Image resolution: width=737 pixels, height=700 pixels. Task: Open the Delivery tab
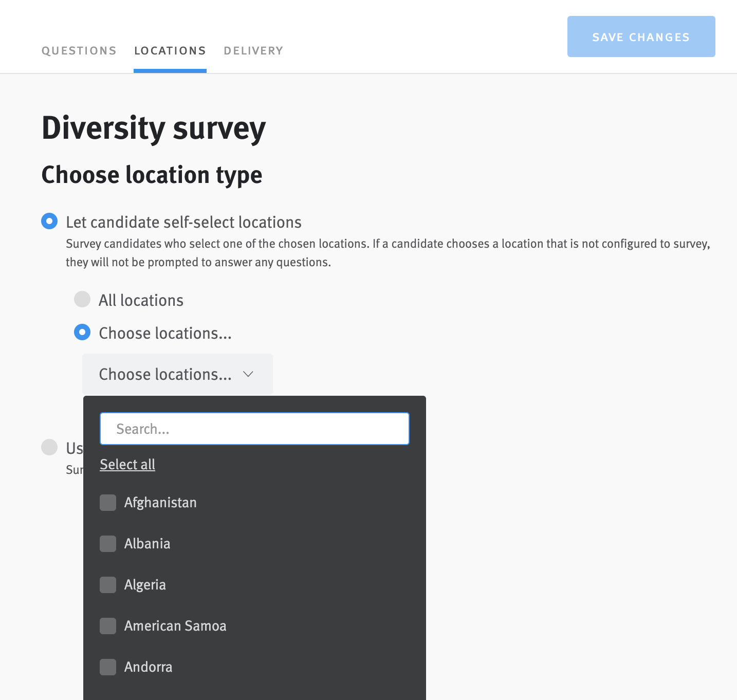253,50
